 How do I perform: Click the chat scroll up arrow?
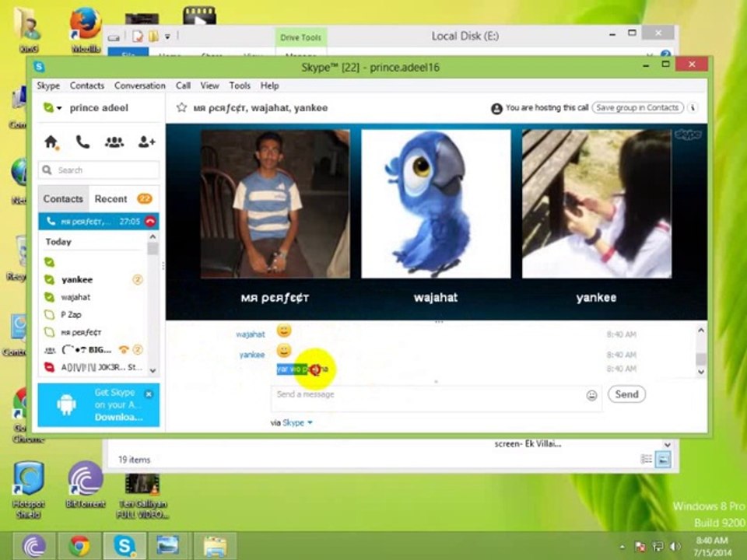pyautogui.click(x=701, y=330)
